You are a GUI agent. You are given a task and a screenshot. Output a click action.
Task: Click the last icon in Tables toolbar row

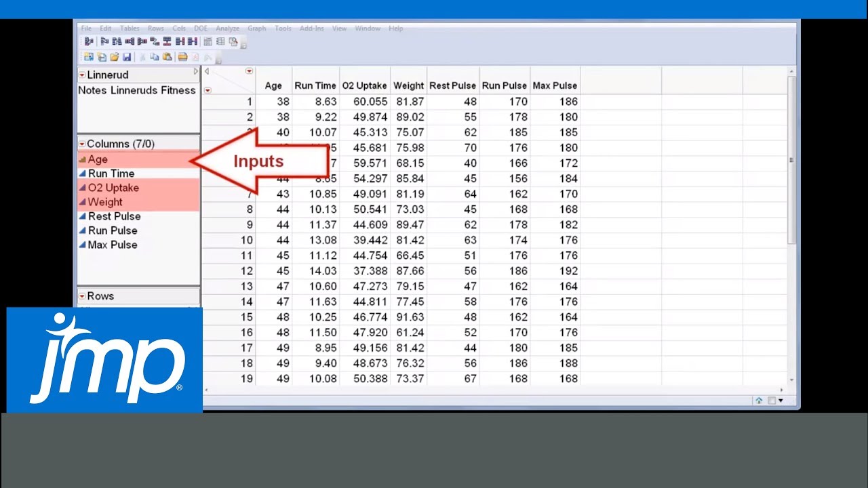[233, 41]
